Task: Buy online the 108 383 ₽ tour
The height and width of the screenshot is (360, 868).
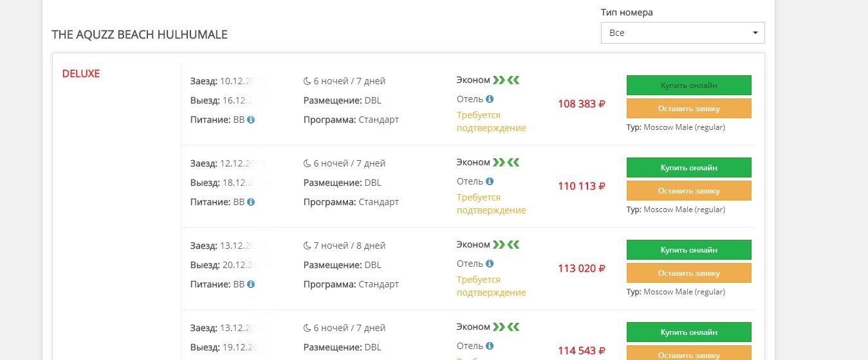Action: 688,85
